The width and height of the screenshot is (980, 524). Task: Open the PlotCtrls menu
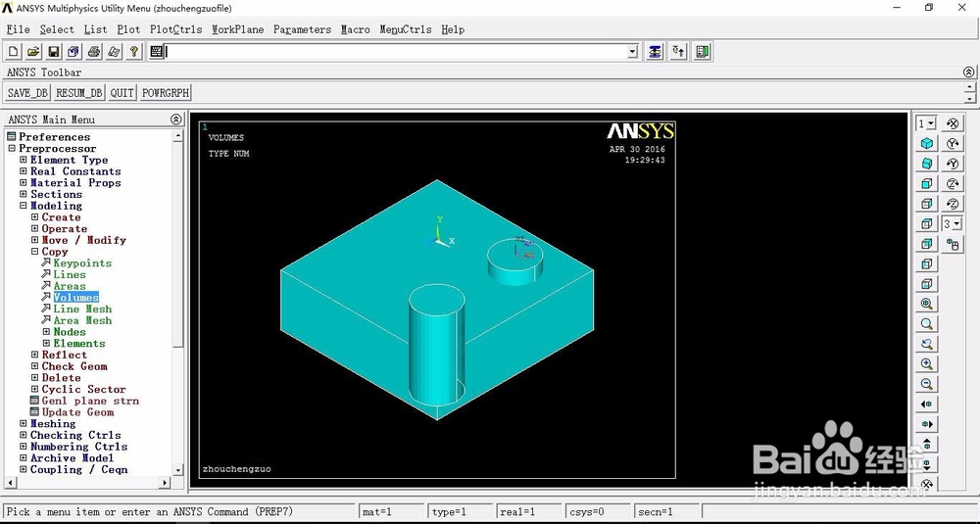176,29
